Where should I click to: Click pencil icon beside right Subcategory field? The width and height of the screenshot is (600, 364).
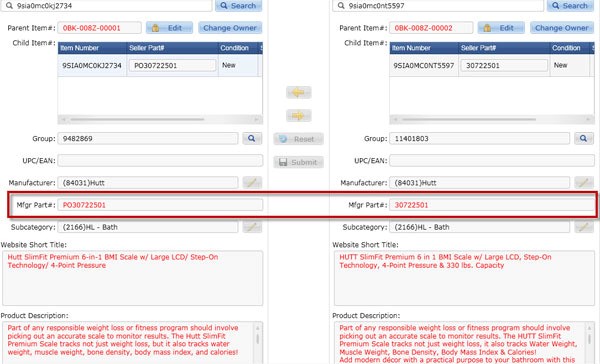(x=584, y=227)
